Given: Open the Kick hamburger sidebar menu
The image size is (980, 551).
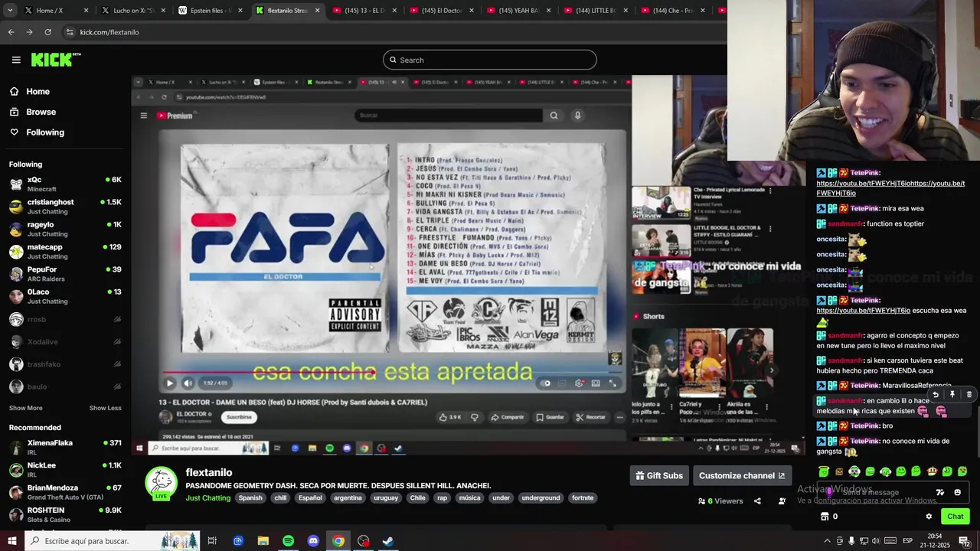Looking at the screenshot, I should 16,60.
